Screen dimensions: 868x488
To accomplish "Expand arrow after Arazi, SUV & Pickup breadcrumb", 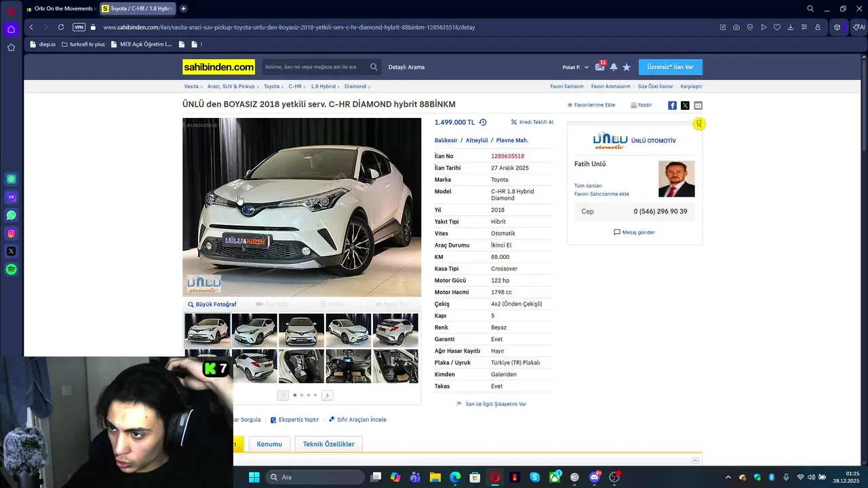I will (x=259, y=87).
